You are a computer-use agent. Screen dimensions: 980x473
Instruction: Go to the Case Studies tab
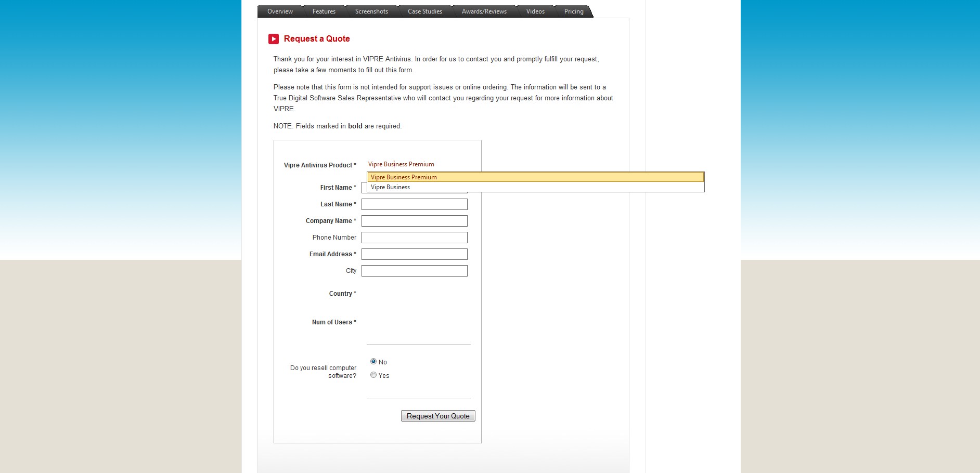(425, 11)
